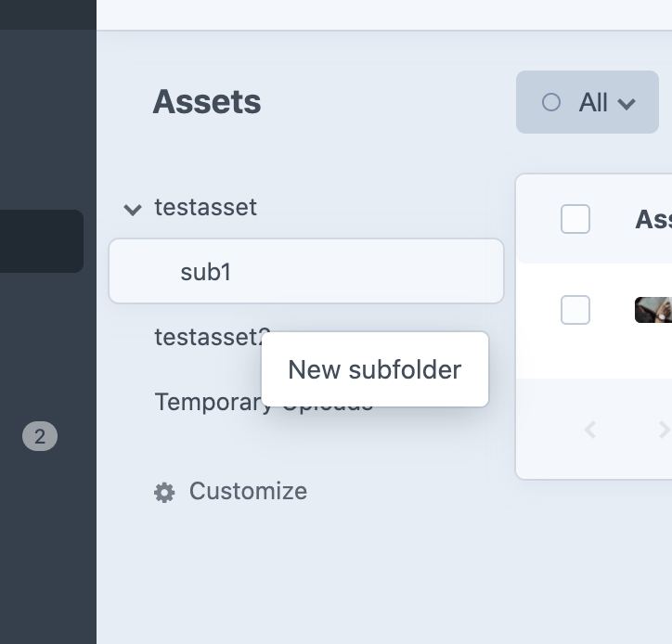
Task: Click the sidebar badge showing 2
Action: coord(39,436)
